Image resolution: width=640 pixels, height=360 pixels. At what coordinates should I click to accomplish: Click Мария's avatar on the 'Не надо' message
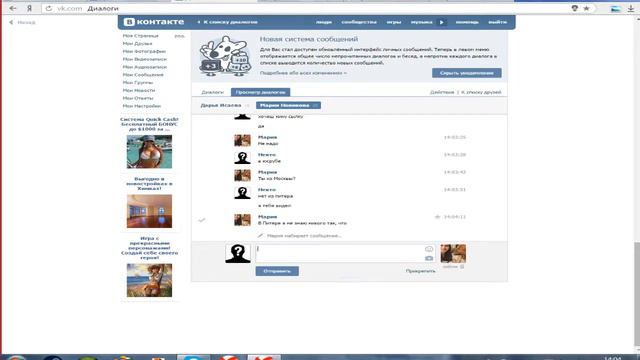click(242, 140)
